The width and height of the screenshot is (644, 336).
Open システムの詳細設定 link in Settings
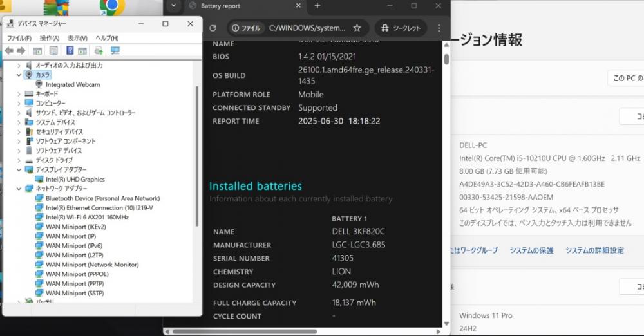click(x=594, y=250)
